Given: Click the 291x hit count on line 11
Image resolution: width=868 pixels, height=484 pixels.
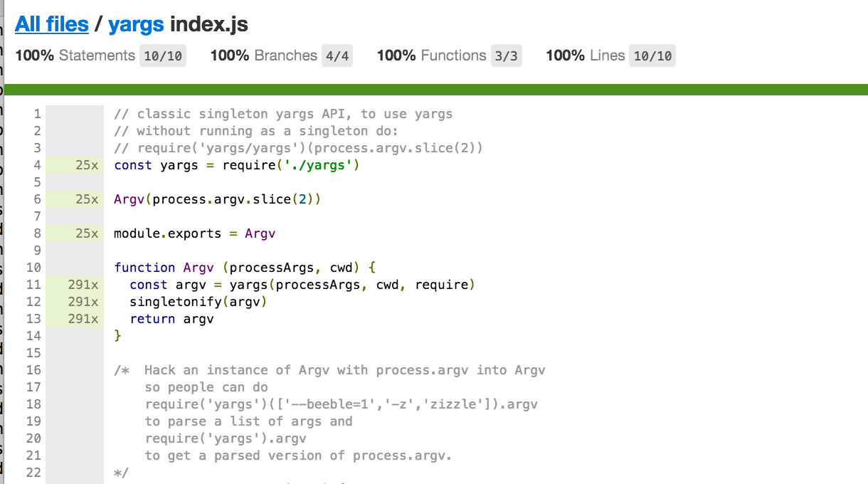Looking at the screenshot, I should 83,285.
